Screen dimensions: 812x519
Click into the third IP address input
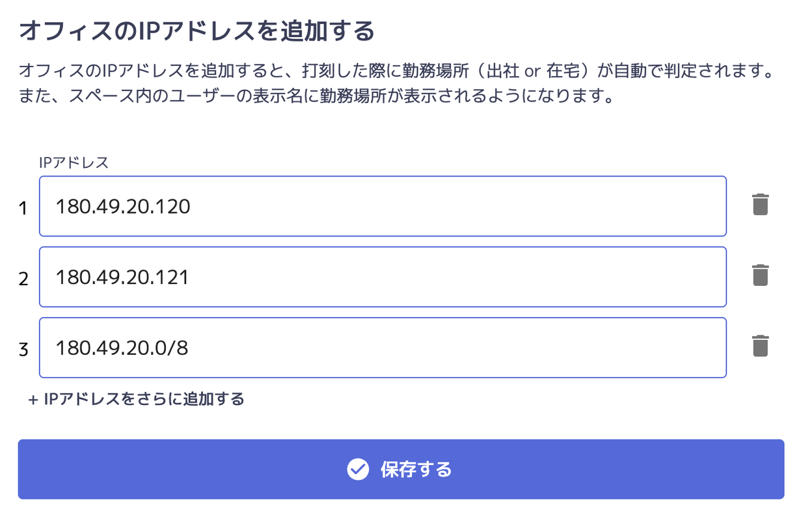click(x=383, y=347)
